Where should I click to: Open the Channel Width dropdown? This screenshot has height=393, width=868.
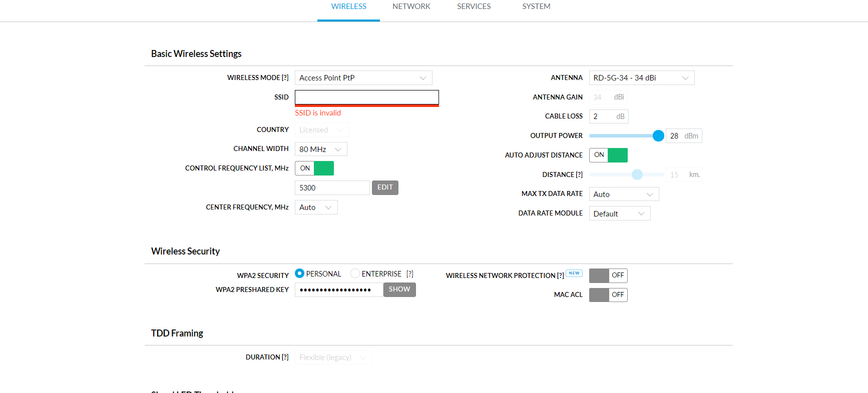[321, 149]
